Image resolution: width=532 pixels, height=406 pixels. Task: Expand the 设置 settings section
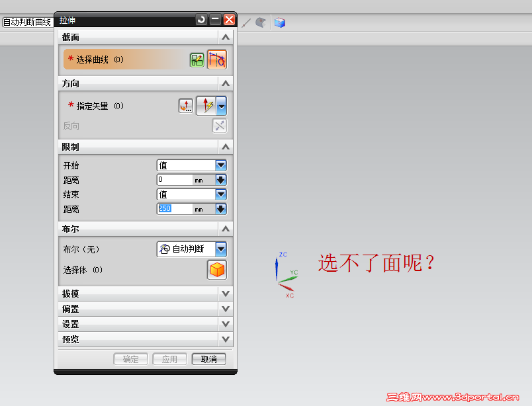point(226,324)
